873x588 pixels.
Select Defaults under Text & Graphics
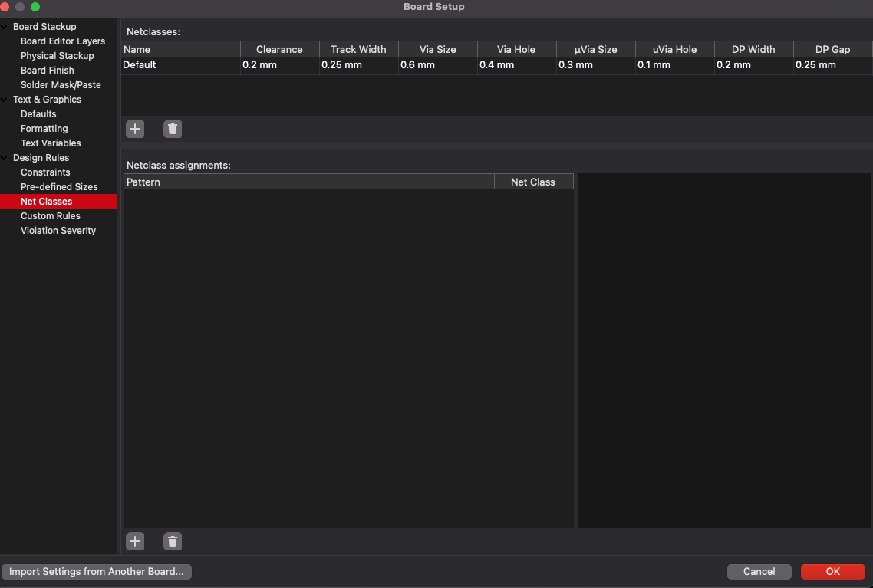tap(38, 114)
